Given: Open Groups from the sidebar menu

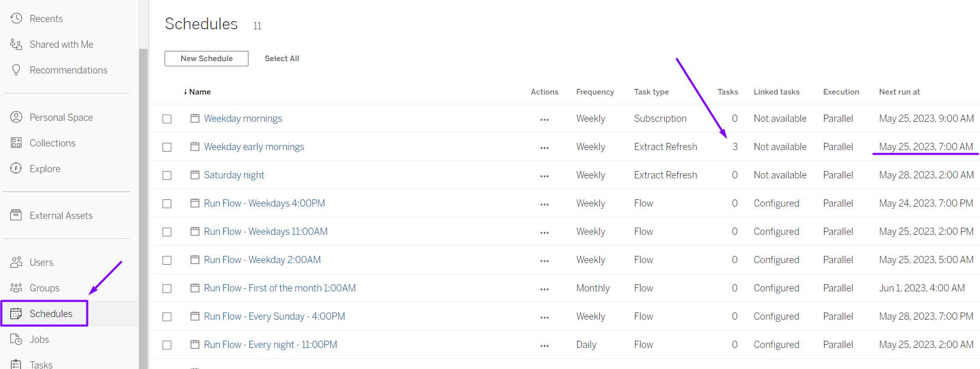Looking at the screenshot, I should click(44, 288).
